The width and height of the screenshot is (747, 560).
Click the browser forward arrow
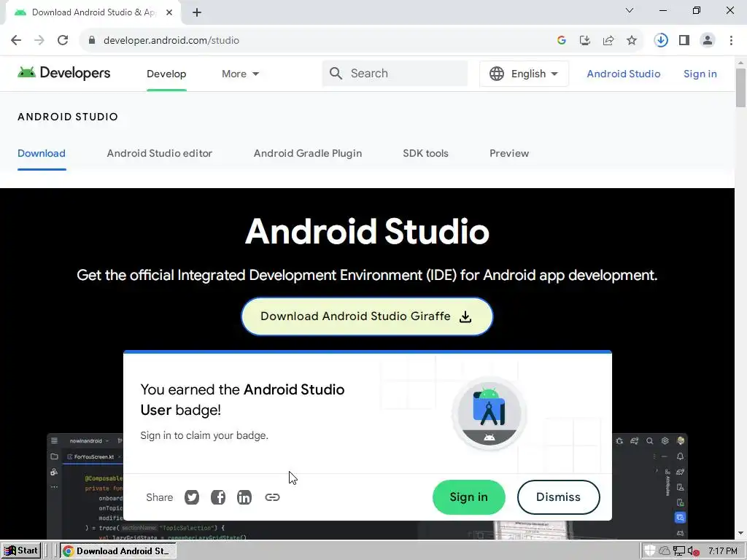pos(39,41)
